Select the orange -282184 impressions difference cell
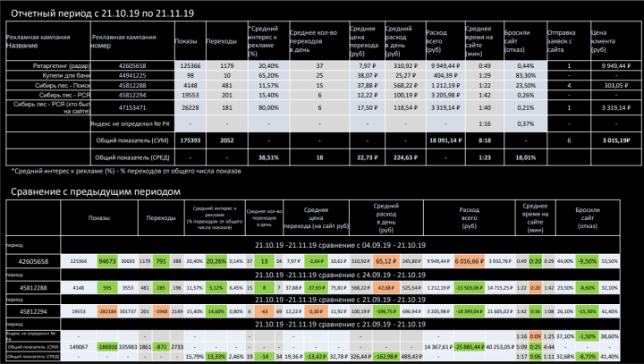This screenshot has height=364, width=644. pyautogui.click(x=107, y=311)
